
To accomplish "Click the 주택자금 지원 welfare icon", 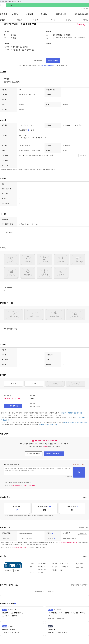I will [x=11, y=273].
